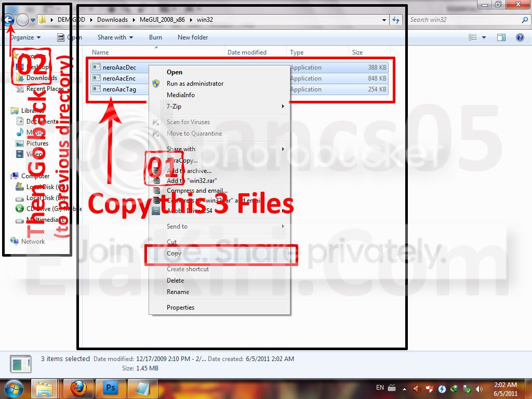Open the notepad-like taskbar app

pyautogui.click(x=143, y=389)
